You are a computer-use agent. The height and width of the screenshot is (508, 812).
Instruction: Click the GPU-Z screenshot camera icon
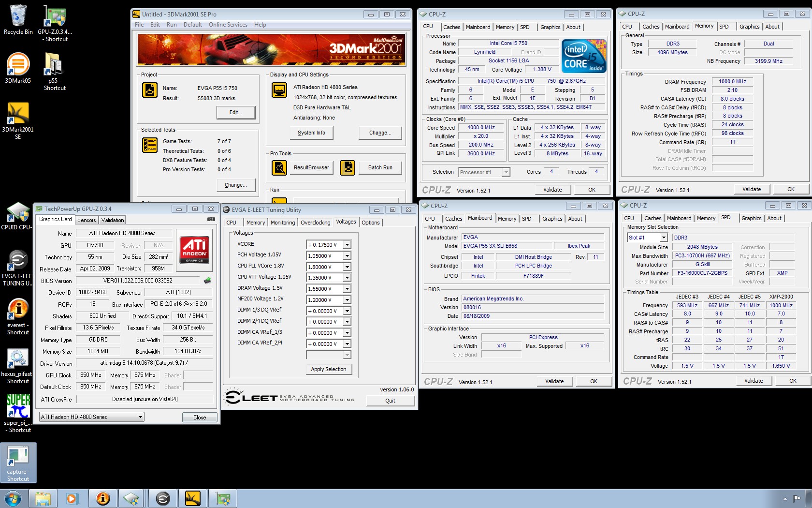click(211, 219)
